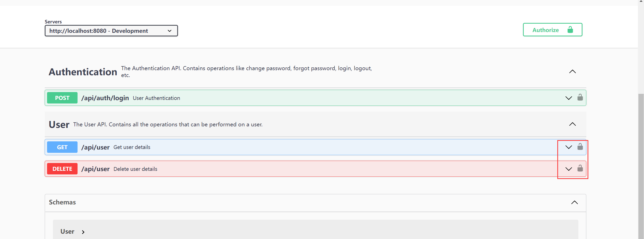Viewport: 644px width, 239px height.
Task: Click the Authentication tag heading
Action: 83,72
